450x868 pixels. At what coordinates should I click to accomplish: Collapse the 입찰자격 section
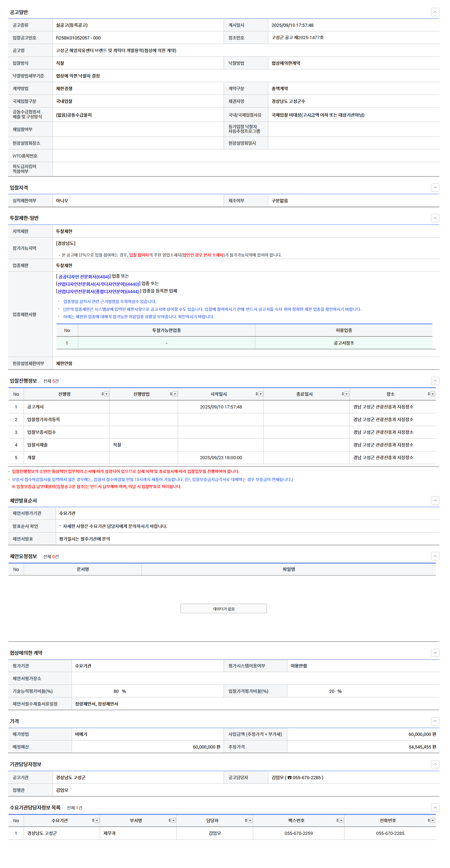[x=435, y=187]
